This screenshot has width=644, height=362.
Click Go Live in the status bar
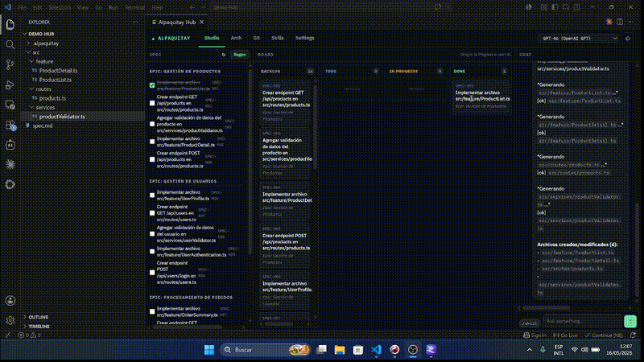tap(565, 335)
